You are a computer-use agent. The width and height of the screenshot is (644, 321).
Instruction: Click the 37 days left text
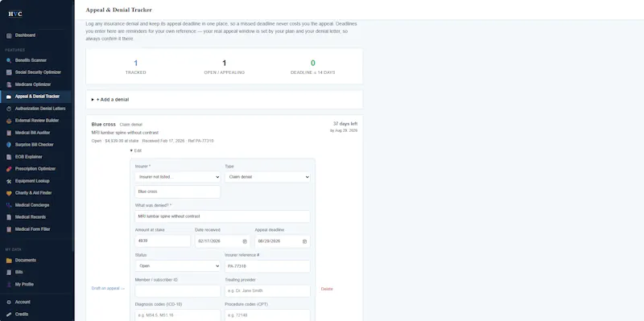(x=345, y=124)
